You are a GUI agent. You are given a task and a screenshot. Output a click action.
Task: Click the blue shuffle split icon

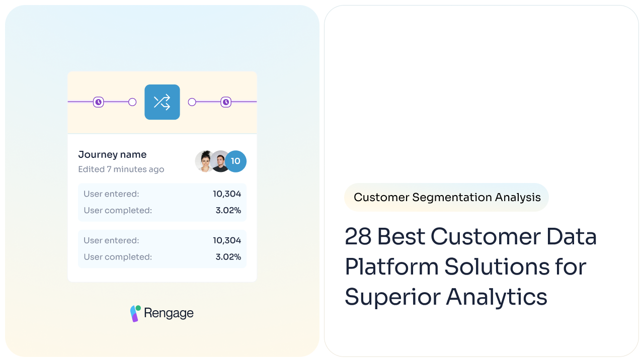click(x=162, y=102)
